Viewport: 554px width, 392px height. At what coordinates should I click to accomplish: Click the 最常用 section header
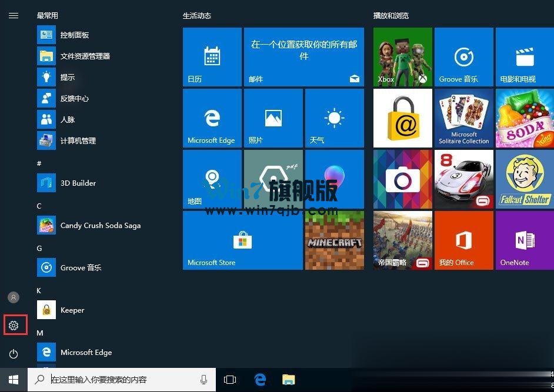coord(48,15)
